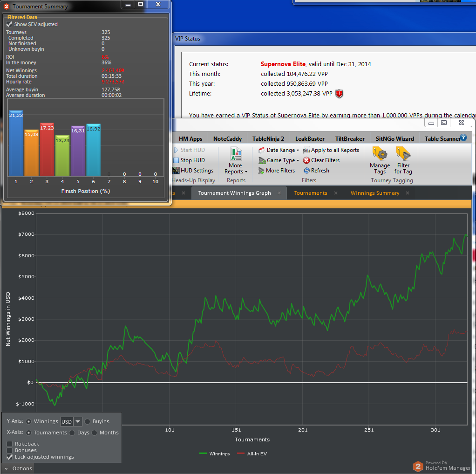The width and height of the screenshot is (476, 474).
Task: Click the green Winnings legend entry
Action: click(x=214, y=454)
